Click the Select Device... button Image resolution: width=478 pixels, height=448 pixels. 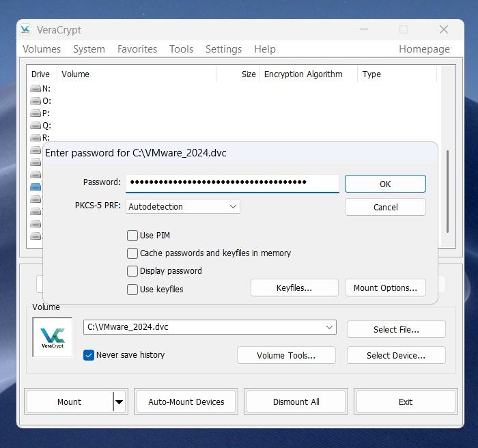point(396,355)
